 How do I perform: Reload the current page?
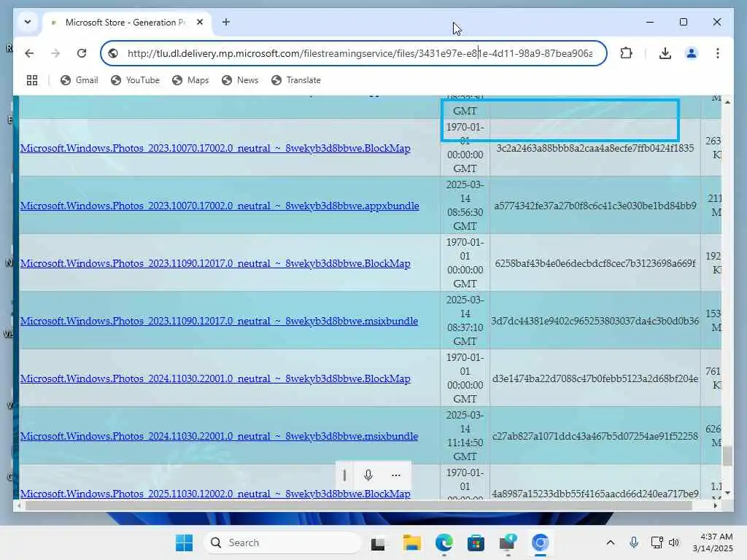82,53
